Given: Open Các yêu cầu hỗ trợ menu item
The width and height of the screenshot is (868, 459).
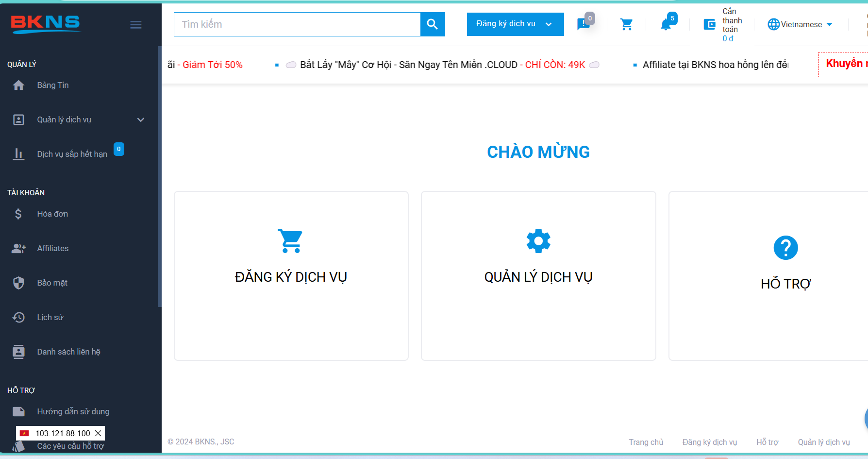Looking at the screenshot, I should pyautogui.click(x=71, y=446).
